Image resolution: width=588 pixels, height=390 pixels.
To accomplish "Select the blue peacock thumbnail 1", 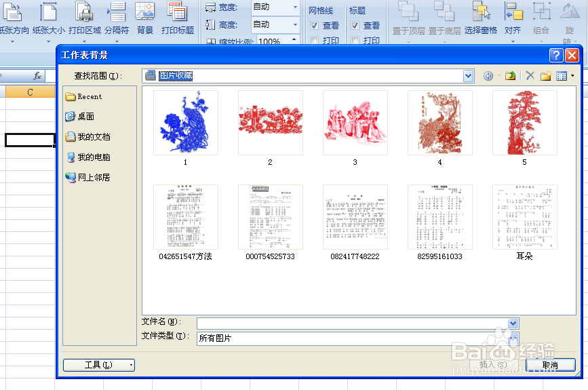I will pos(186,123).
